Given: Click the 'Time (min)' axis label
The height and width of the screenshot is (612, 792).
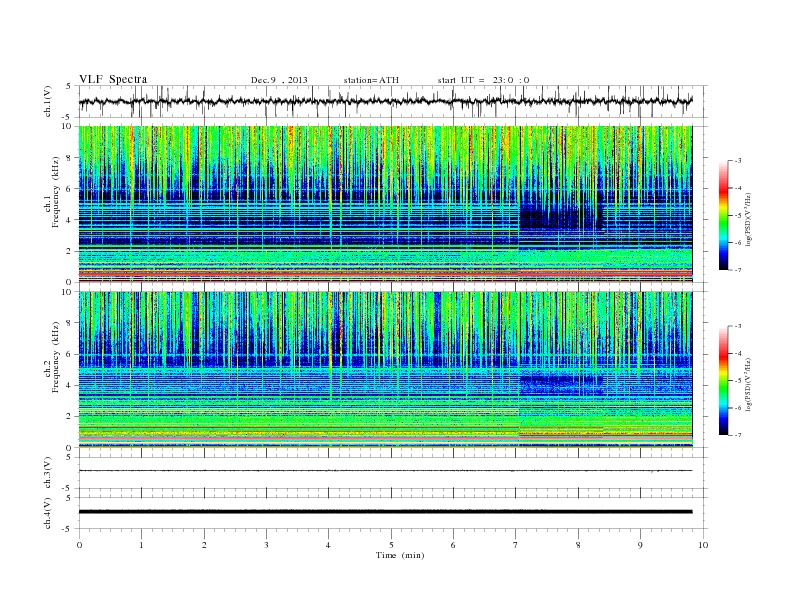Looking at the screenshot, I should click(400, 555).
